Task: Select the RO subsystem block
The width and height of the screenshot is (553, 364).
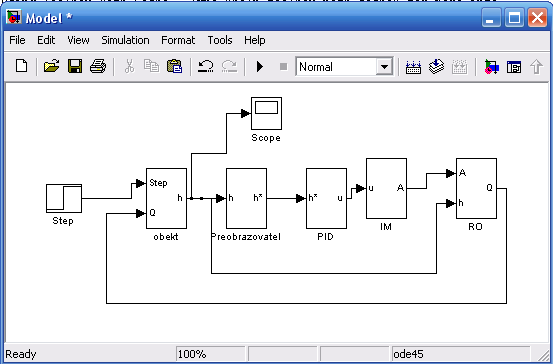Action: (x=476, y=188)
